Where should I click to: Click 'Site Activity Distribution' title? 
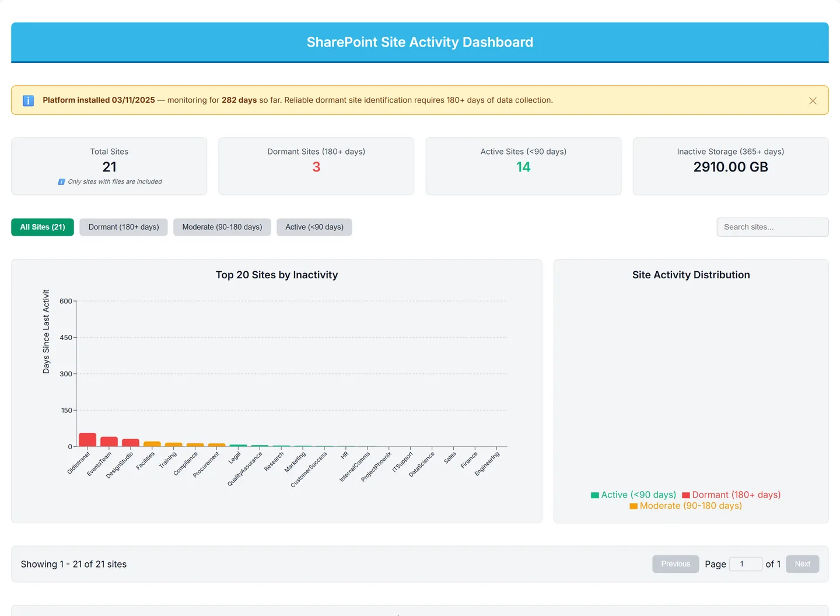click(691, 275)
